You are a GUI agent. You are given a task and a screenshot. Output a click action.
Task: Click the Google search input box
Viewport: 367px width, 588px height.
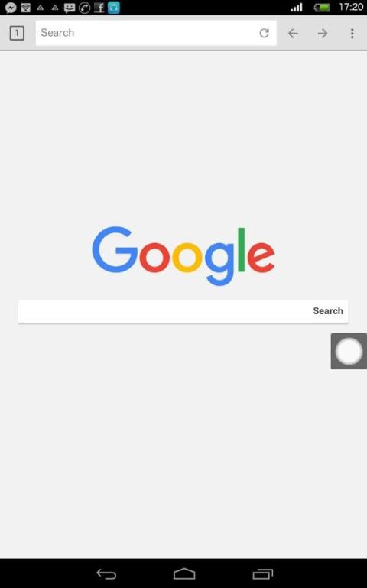[x=164, y=311]
